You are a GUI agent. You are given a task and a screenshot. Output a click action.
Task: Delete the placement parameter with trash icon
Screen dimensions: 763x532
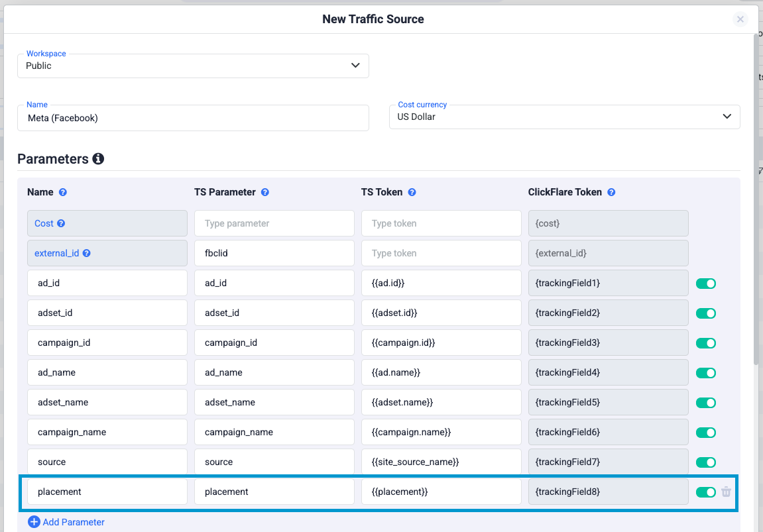726,492
